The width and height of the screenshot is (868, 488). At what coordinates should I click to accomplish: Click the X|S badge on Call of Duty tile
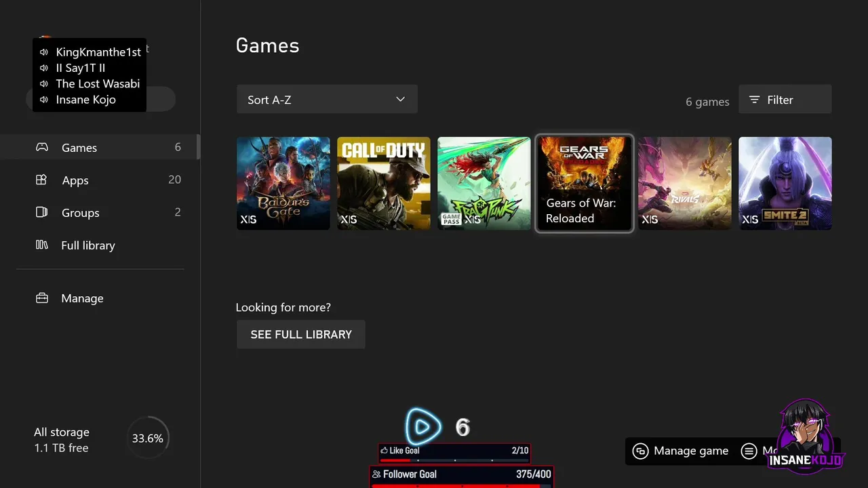coord(349,220)
